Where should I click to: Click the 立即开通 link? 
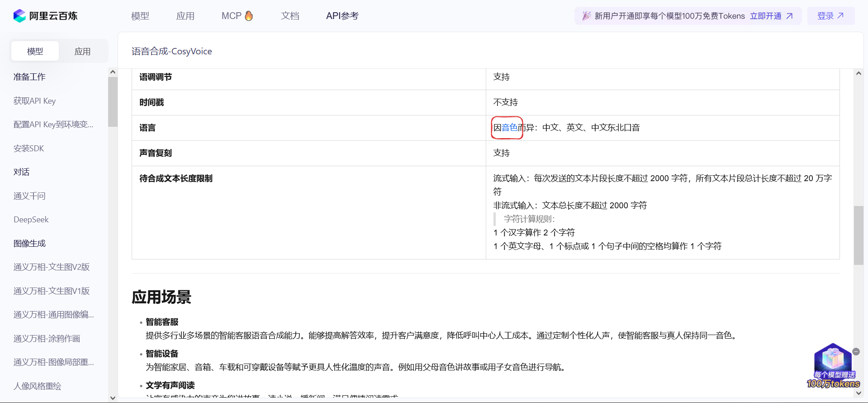[766, 16]
